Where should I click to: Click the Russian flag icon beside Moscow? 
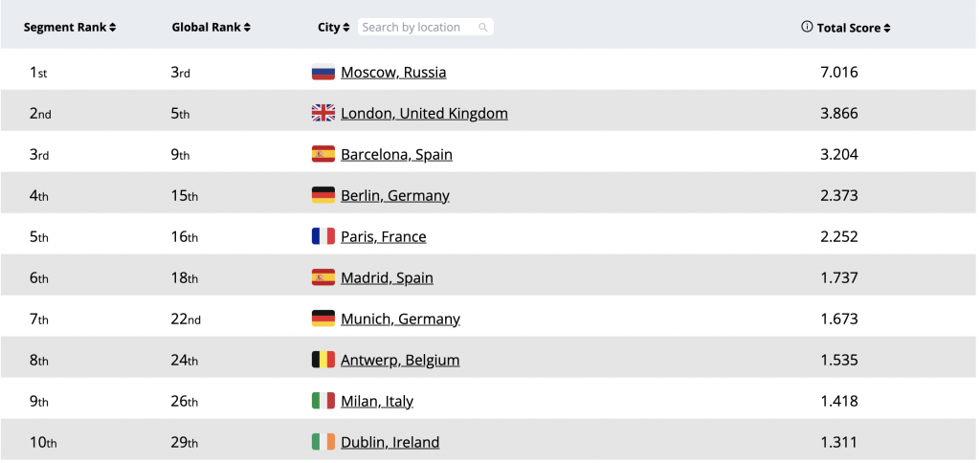pyautogui.click(x=323, y=73)
